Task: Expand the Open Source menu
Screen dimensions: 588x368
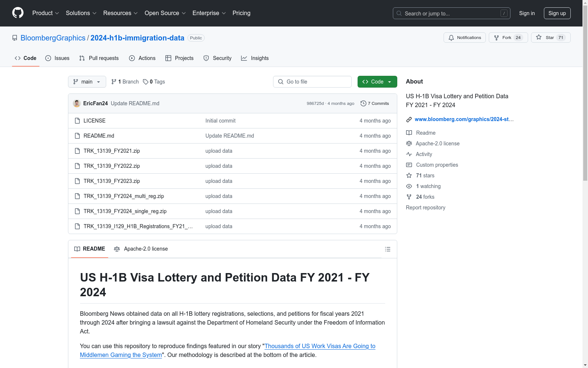Action: coord(165,13)
